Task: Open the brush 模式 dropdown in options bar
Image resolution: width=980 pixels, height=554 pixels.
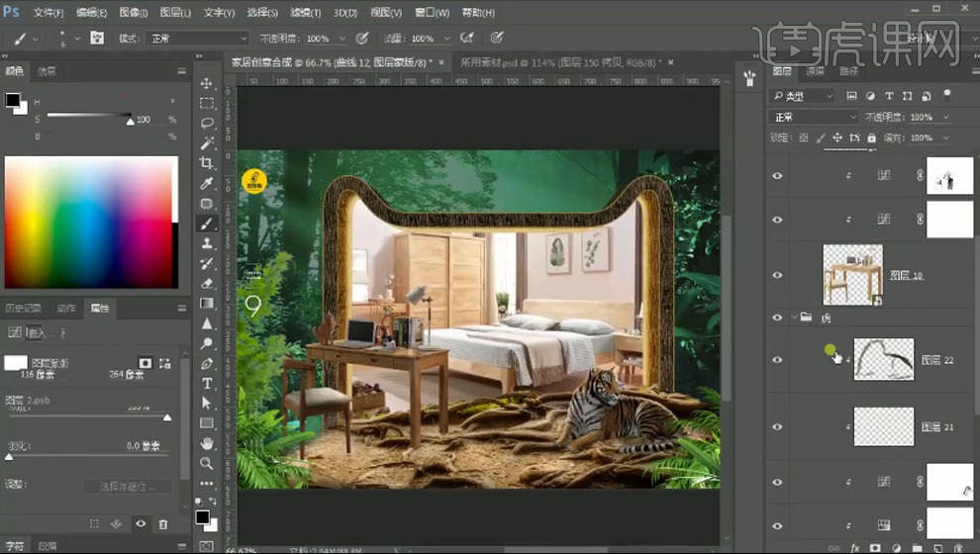Action: click(x=195, y=39)
